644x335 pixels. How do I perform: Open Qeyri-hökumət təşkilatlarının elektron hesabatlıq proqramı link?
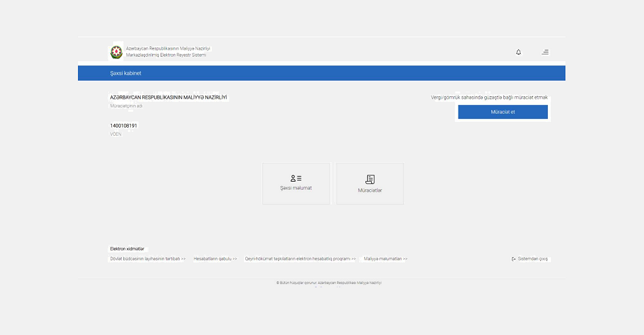pyautogui.click(x=300, y=259)
